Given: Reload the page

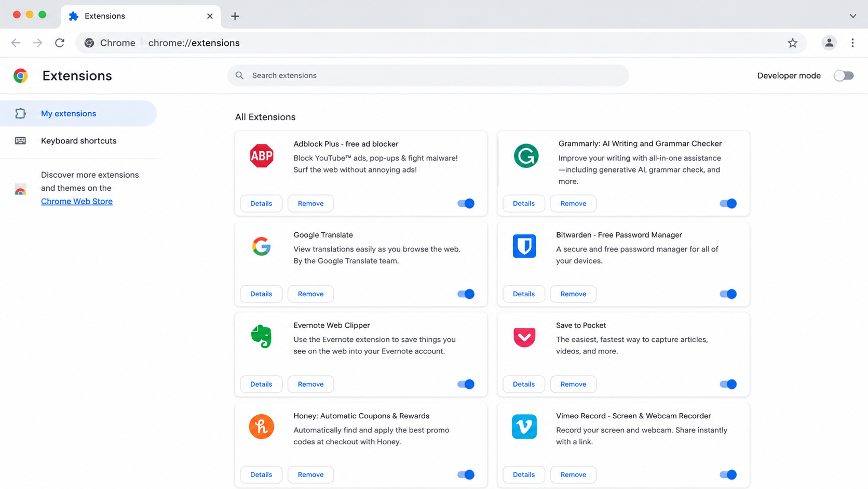Looking at the screenshot, I should point(60,43).
